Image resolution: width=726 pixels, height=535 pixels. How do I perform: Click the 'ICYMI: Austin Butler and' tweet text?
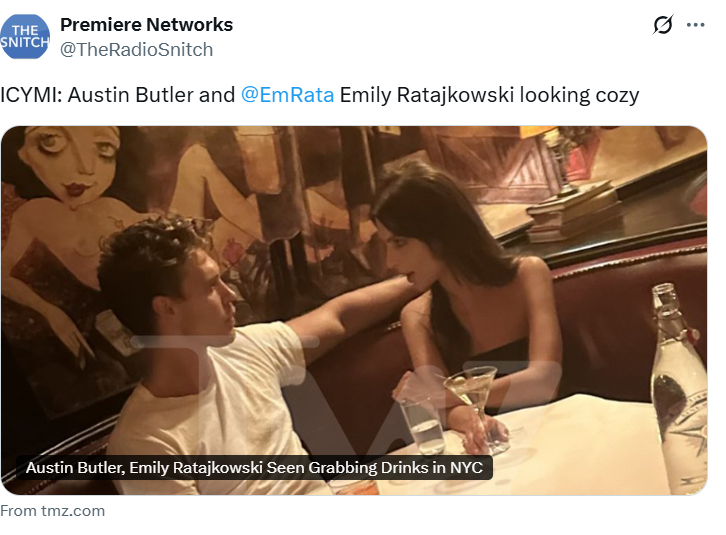[x=118, y=95]
